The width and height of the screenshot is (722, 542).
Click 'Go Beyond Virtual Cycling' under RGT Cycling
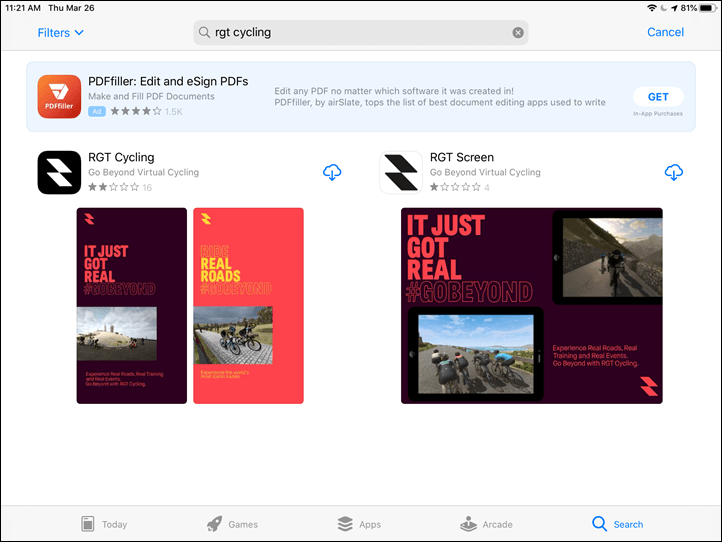(x=144, y=172)
